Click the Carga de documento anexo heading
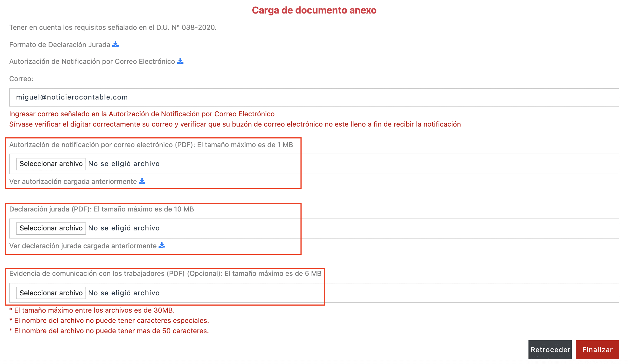 [x=314, y=10]
